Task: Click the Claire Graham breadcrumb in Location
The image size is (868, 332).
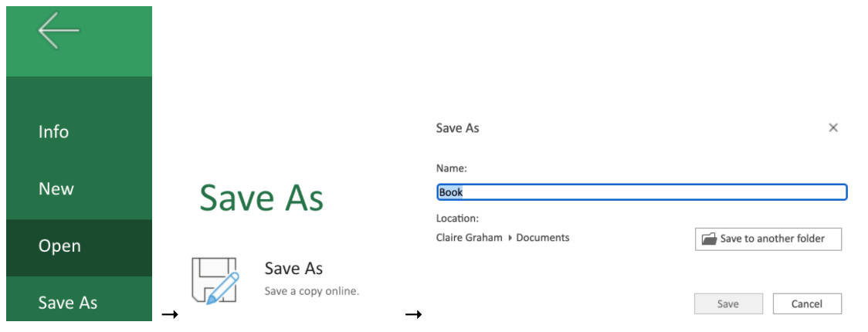Action: tap(469, 238)
